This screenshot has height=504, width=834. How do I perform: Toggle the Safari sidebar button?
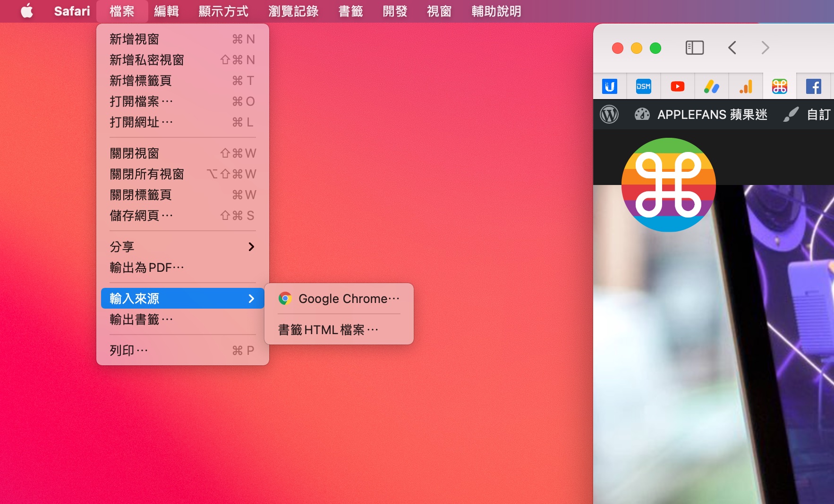pyautogui.click(x=695, y=48)
